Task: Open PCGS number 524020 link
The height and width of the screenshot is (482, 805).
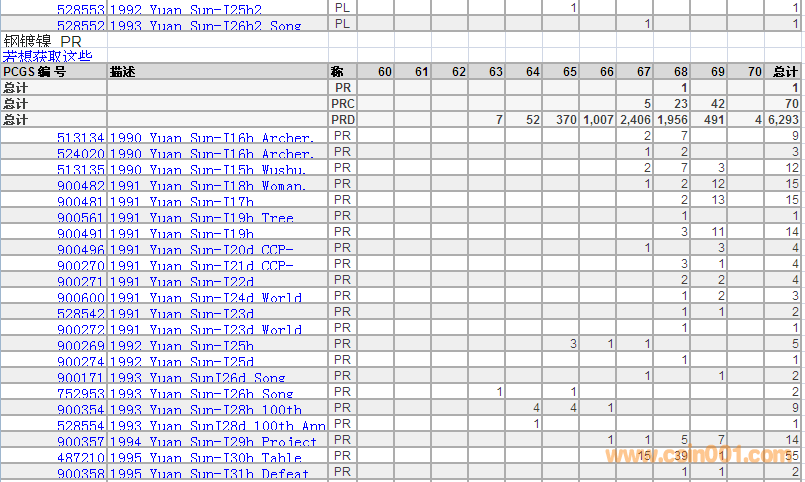Action: coord(80,154)
